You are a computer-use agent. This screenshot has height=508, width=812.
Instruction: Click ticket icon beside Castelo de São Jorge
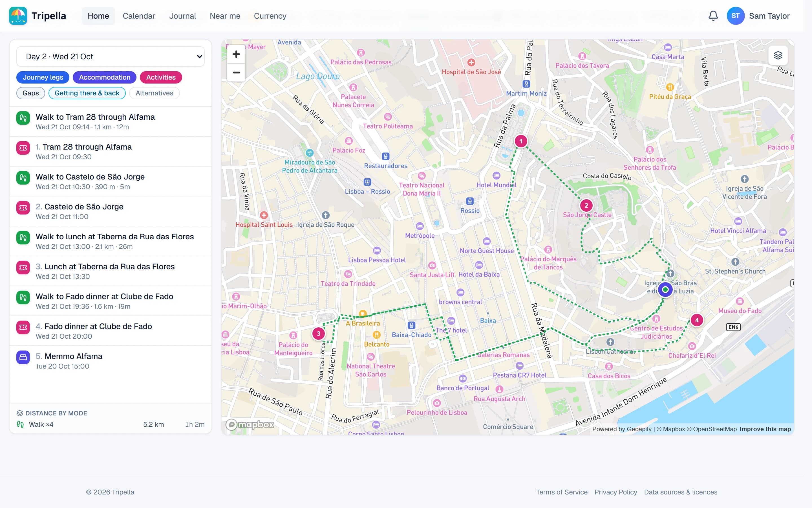(x=23, y=208)
